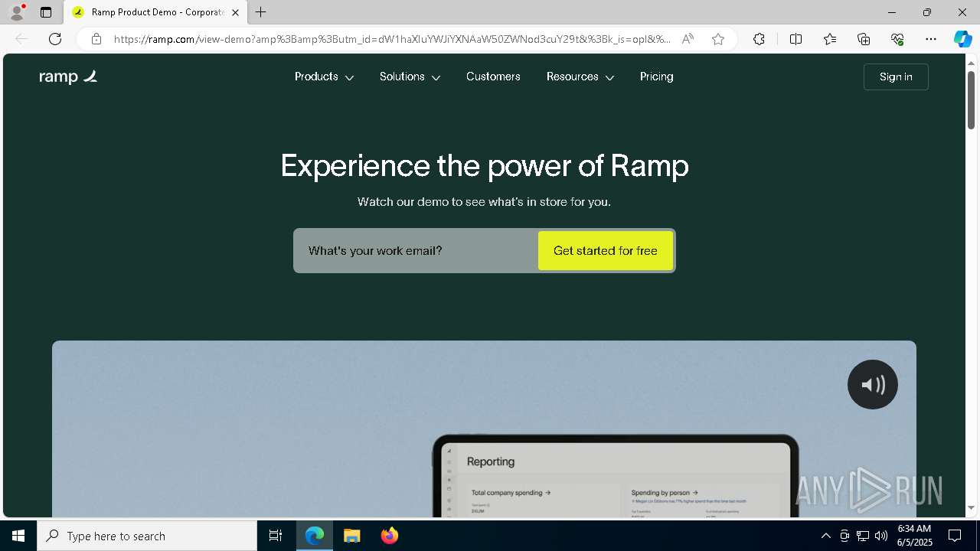Screen dimensions: 980x551
Task: Launch Firefox from taskbar
Action: click(x=390, y=536)
